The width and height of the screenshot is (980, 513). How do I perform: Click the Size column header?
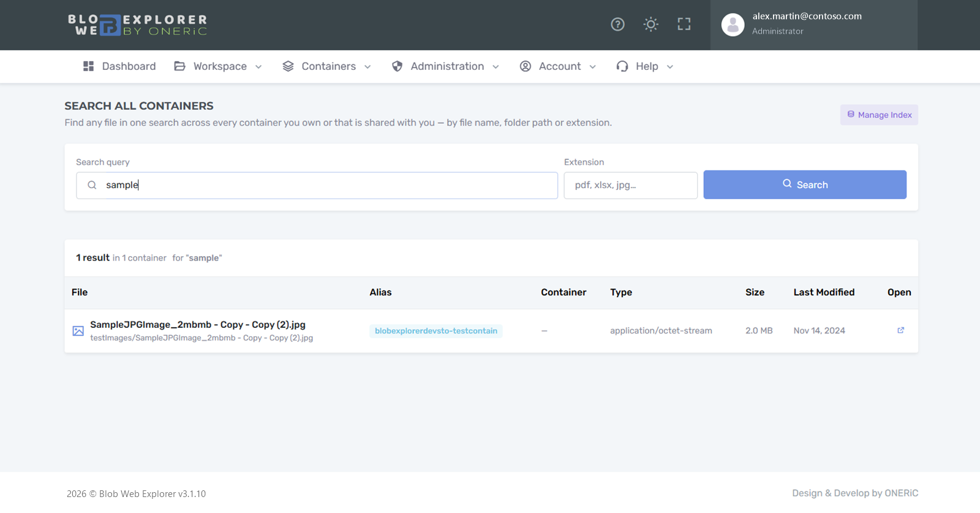(755, 292)
